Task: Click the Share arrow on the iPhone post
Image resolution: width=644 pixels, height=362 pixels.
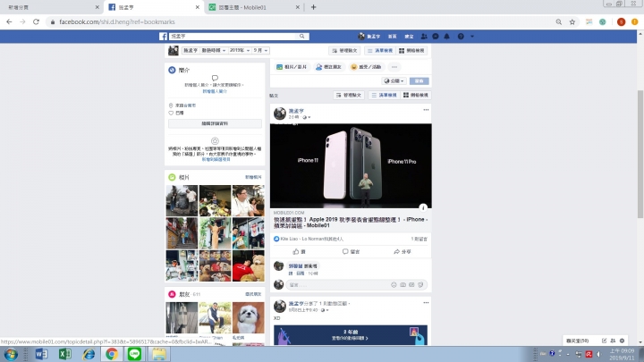Action: pos(402,251)
